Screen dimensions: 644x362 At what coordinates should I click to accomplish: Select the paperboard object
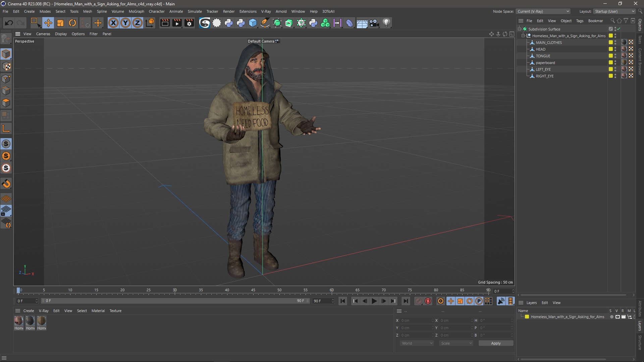tap(545, 63)
